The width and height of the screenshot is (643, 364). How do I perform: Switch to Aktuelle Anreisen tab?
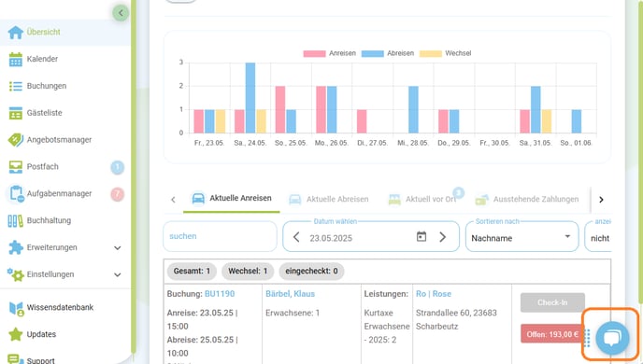pos(232,199)
